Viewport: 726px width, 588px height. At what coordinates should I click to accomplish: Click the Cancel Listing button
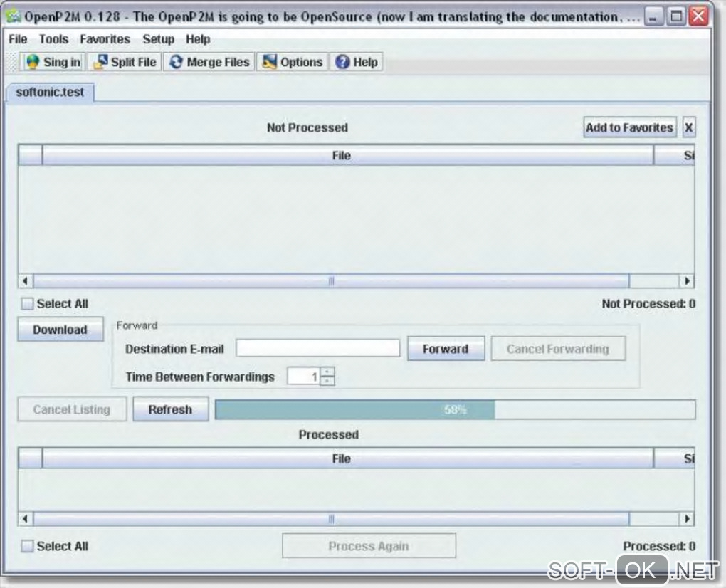click(72, 409)
